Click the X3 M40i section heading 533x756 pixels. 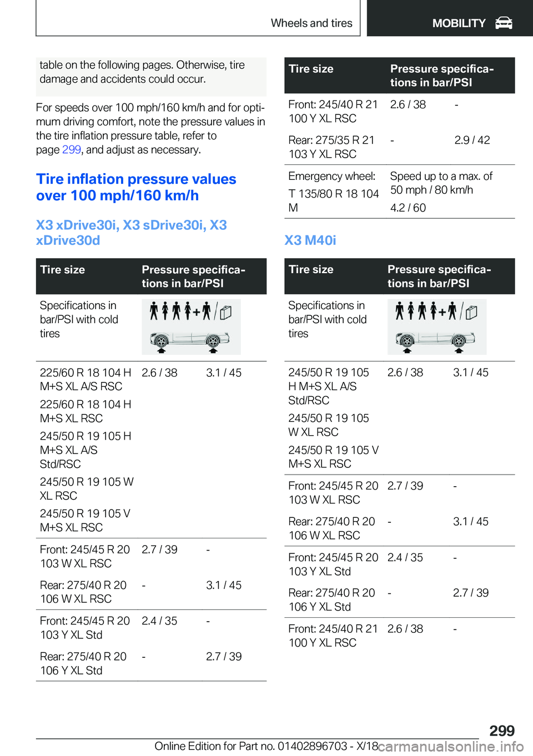click(x=310, y=240)
